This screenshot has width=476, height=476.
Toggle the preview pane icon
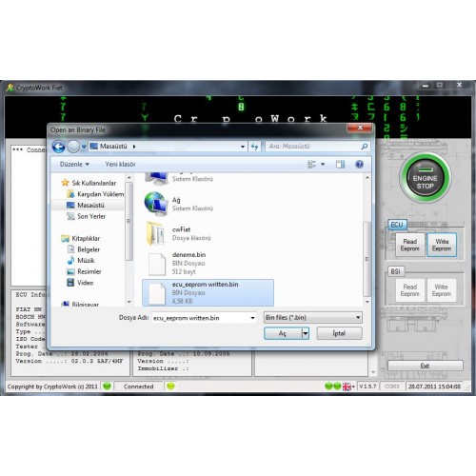pyautogui.click(x=340, y=164)
